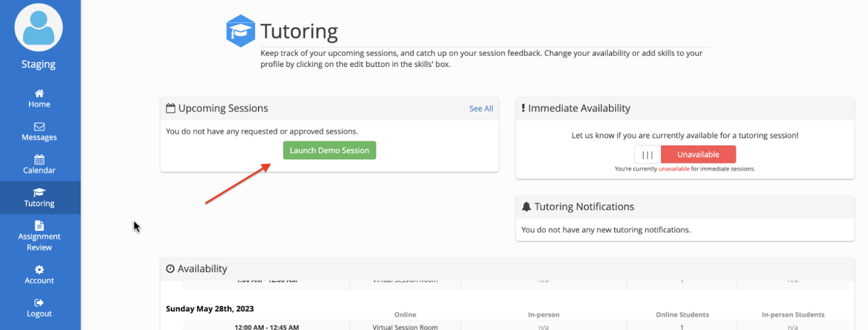Open the Calendar sidebar item
Viewport: 868px width, 330px height.
39,165
